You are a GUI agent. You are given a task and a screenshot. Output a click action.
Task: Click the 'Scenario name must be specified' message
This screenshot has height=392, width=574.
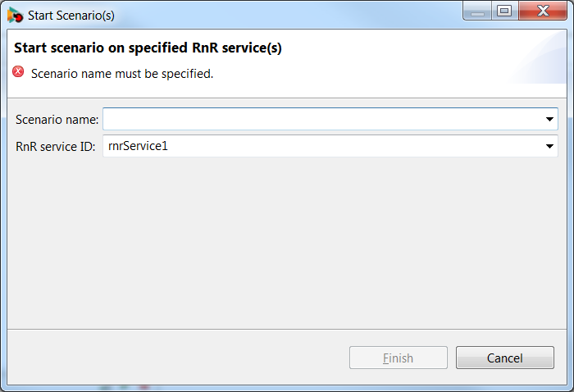[122, 74]
